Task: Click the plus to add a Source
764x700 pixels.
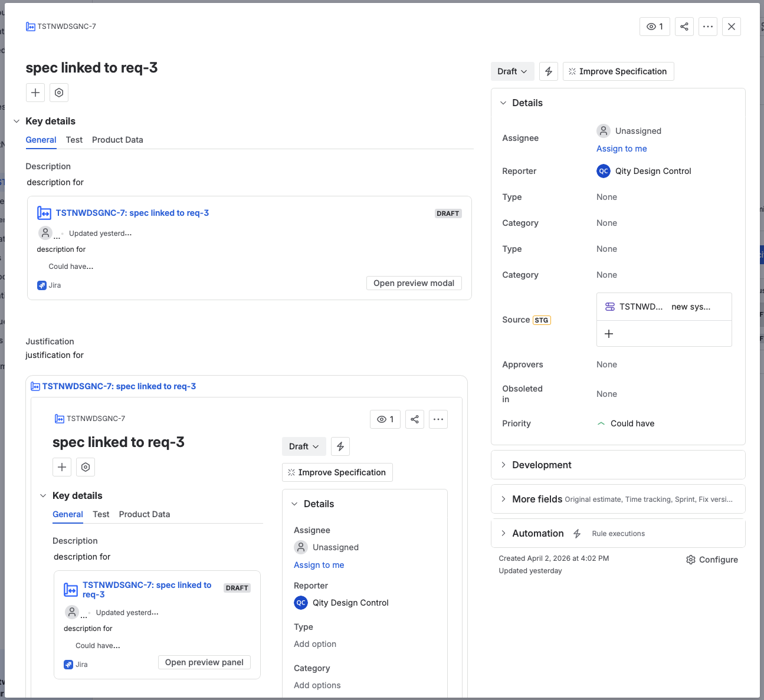Action: [x=609, y=334]
